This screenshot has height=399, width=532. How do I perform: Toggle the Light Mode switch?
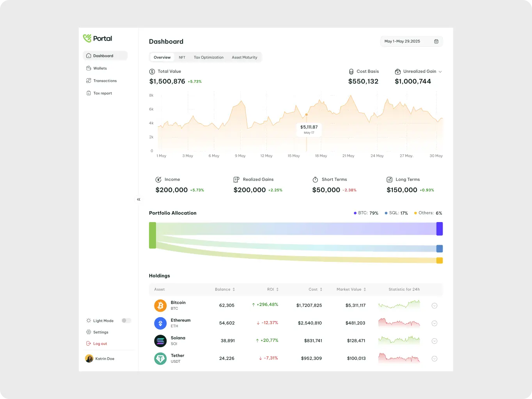coord(126,320)
